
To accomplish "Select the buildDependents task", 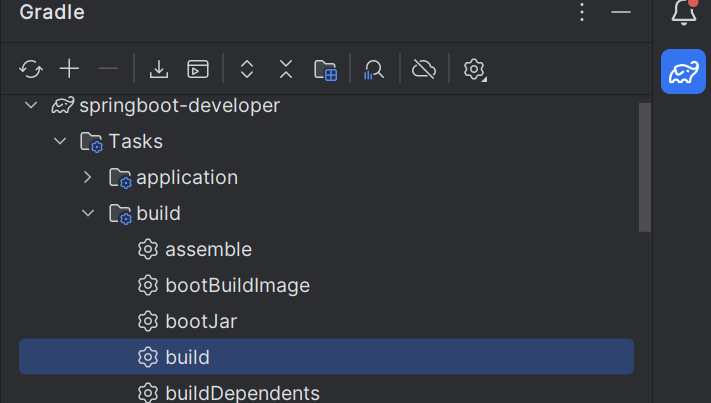I will click(326, 393).
